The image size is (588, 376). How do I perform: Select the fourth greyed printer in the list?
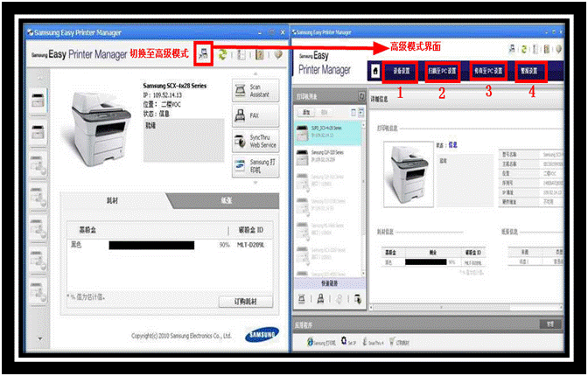tap(328, 206)
